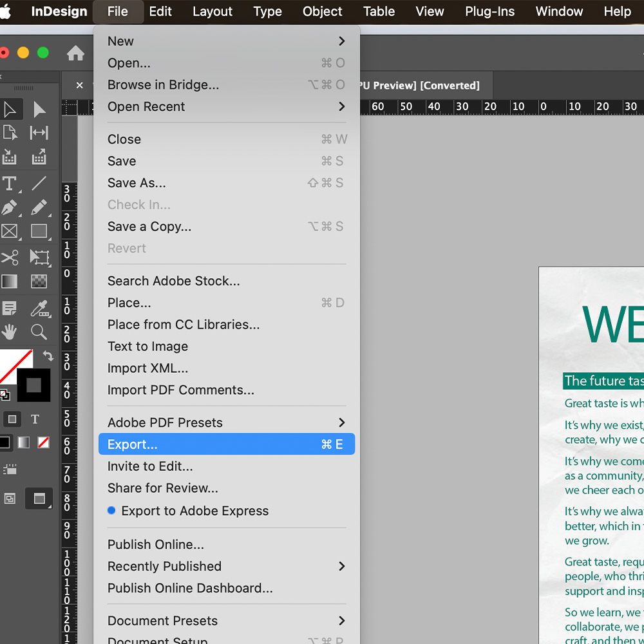The height and width of the screenshot is (644, 644).
Task: Open the Layout menu
Action: coord(213,12)
